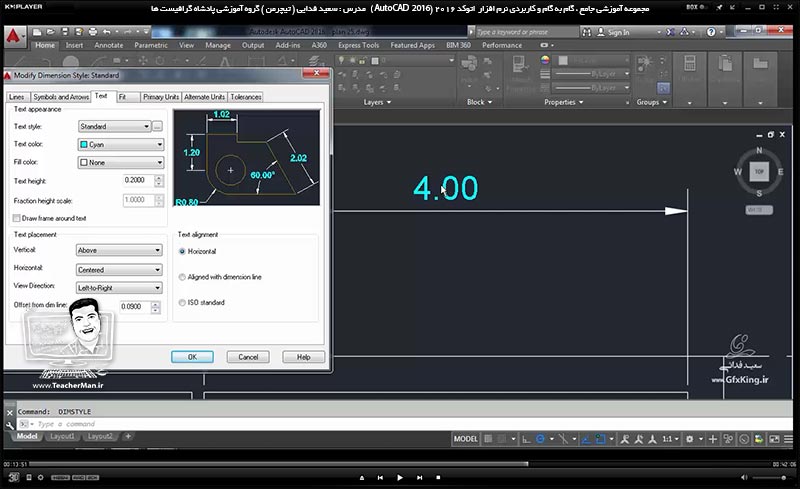Select Aligned with dimension line radio button
Viewport: 800px width, 489px height.
pos(182,277)
